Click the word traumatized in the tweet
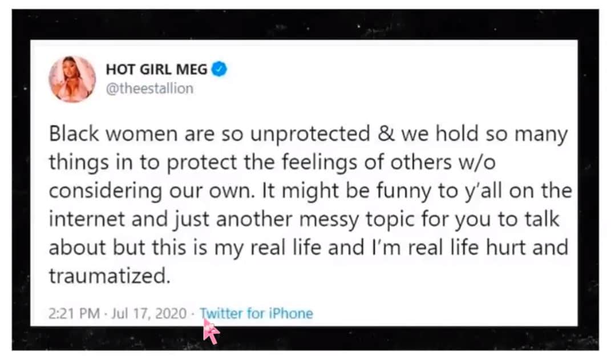 point(109,276)
